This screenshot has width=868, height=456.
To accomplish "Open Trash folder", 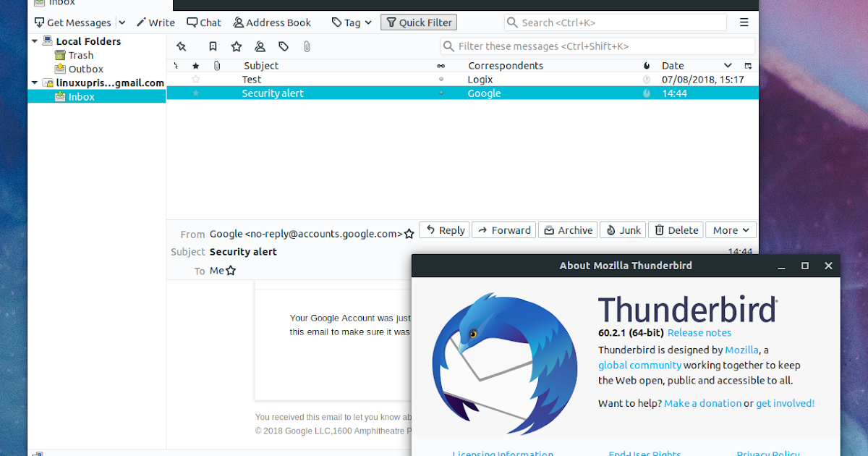I will (x=81, y=55).
